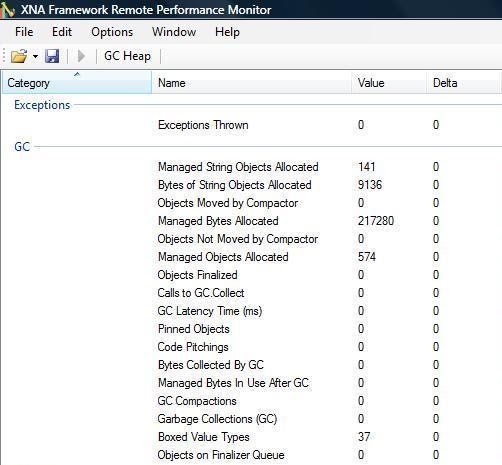Click the open folder toolbar icon

19,56
